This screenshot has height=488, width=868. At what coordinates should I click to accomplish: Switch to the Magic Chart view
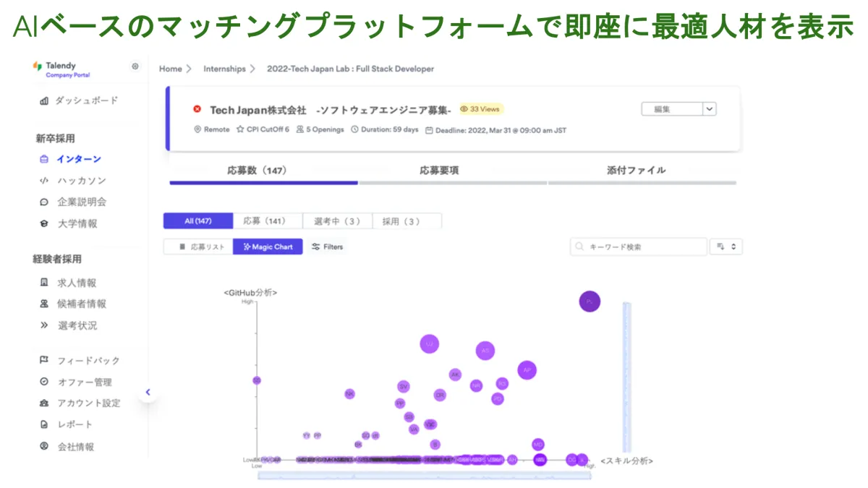pyautogui.click(x=268, y=247)
